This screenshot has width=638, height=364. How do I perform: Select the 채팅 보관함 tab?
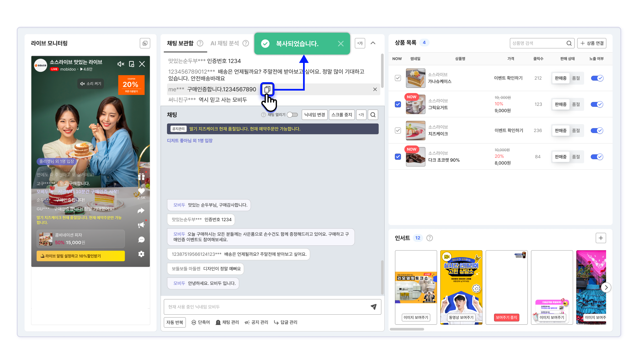[180, 43]
